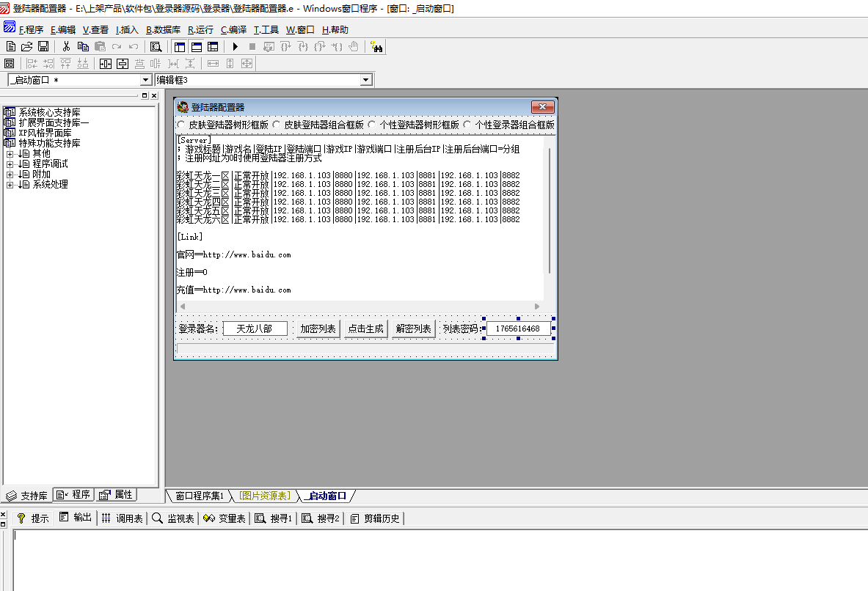
Task: Save the project with the floppy disk icon
Action: click(x=43, y=46)
